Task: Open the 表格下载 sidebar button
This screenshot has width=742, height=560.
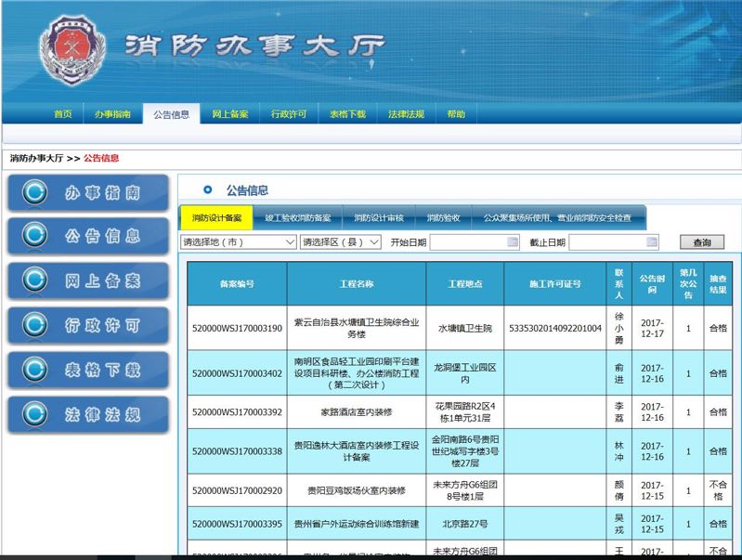Action: (x=88, y=370)
